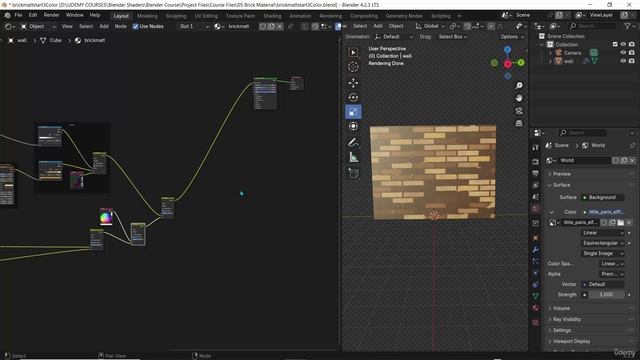Open the File menu
This screenshot has height=360, width=640.
18,15
